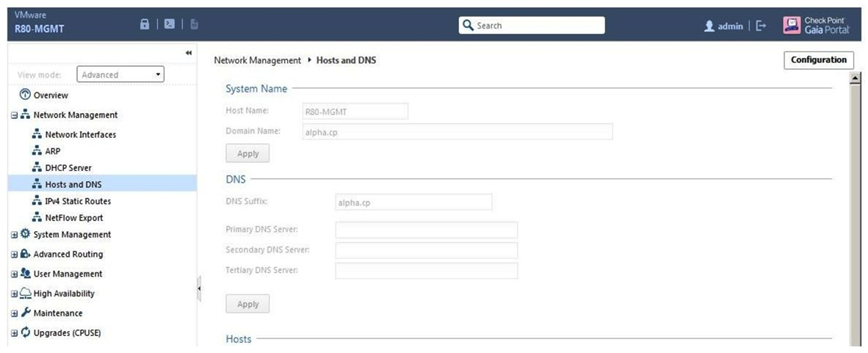
Task: Click Apply under DNS section
Action: click(247, 304)
